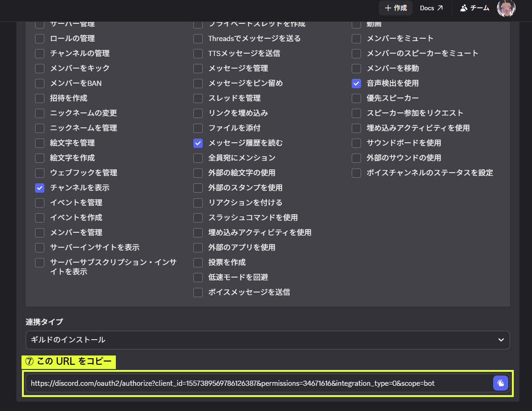Enable 絵文字を作成 permission
Image resolution: width=532 pixels, height=411 pixels.
(x=40, y=158)
